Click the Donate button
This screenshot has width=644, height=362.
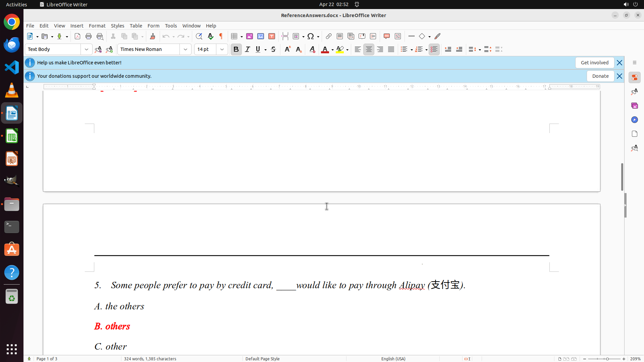600,76
